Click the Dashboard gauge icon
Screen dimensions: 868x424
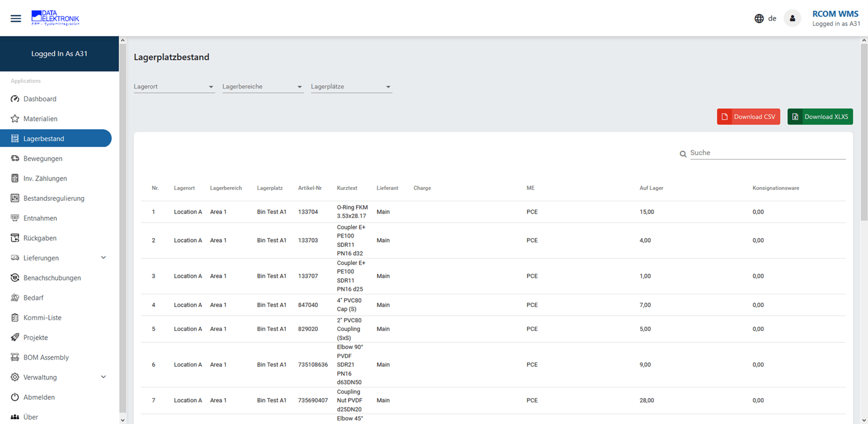tap(15, 99)
